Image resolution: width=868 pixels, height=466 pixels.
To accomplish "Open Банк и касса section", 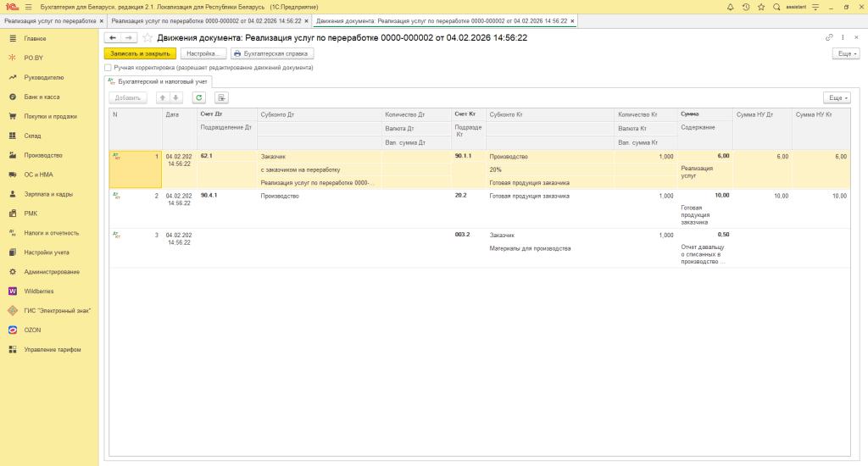I will (42, 97).
